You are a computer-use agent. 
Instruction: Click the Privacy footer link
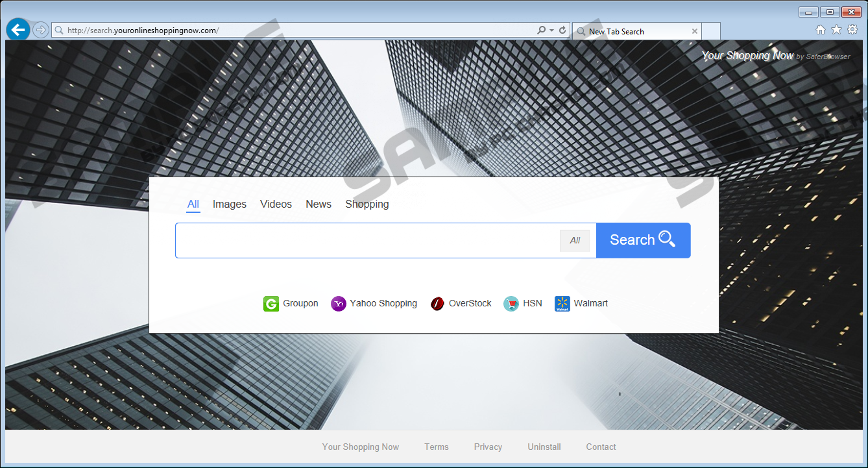point(488,447)
